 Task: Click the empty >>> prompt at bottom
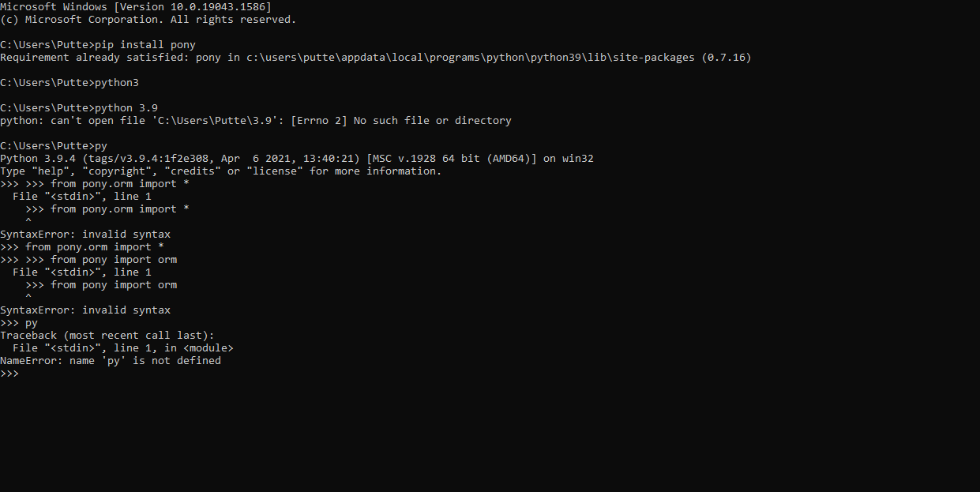[x=9, y=374]
